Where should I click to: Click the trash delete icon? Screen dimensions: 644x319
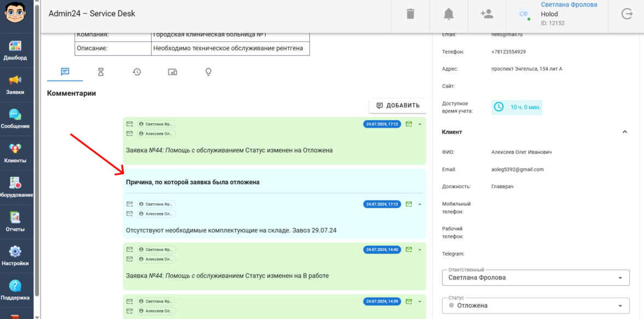tap(411, 14)
